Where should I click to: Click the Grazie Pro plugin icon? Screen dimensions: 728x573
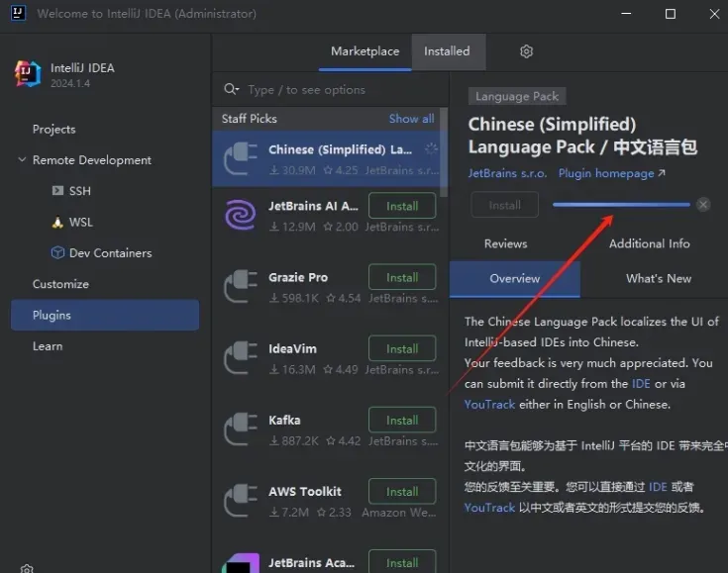pyautogui.click(x=241, y=286)
